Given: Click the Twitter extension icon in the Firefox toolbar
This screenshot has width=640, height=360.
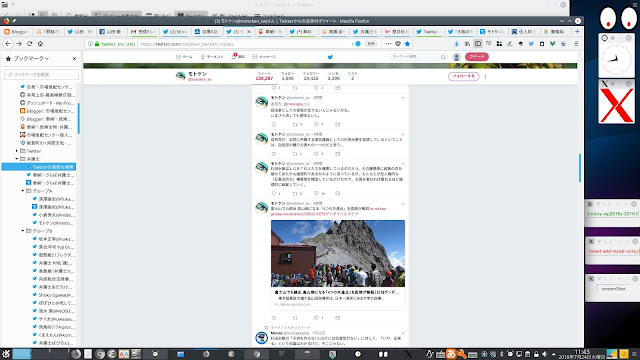Looking at the screenshot, I should (x=531, y=44).
